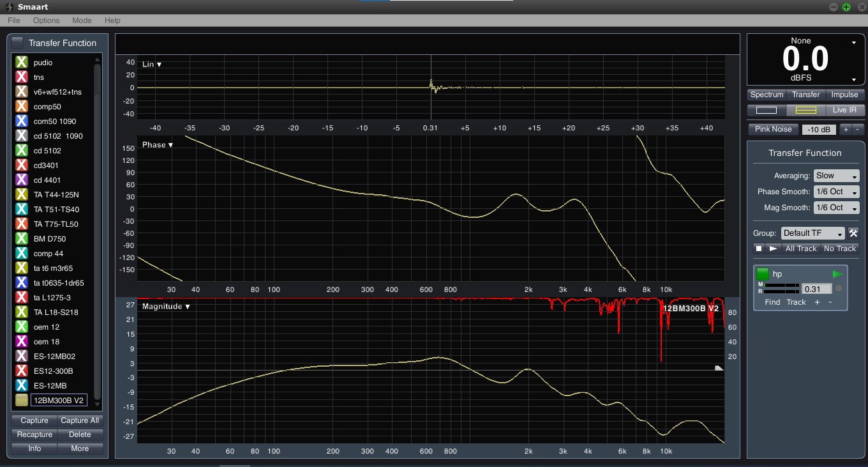This screenshot has width=868, height=467.
Task: Switch to the Spectrum view tab
Action: click(x=767, y=95)
